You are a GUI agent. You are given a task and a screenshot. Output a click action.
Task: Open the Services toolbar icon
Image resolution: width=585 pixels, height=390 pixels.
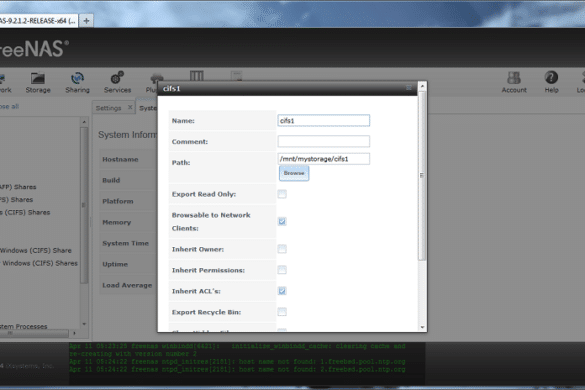[x=117, y=82]
